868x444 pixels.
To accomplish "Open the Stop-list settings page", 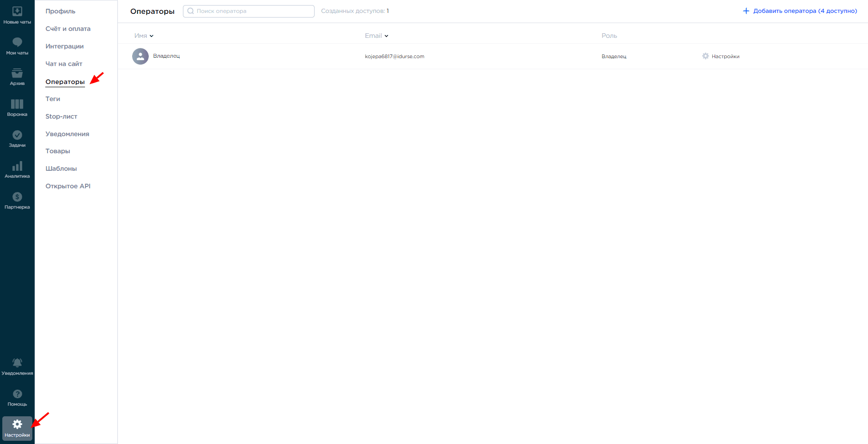I will [61, 116].
